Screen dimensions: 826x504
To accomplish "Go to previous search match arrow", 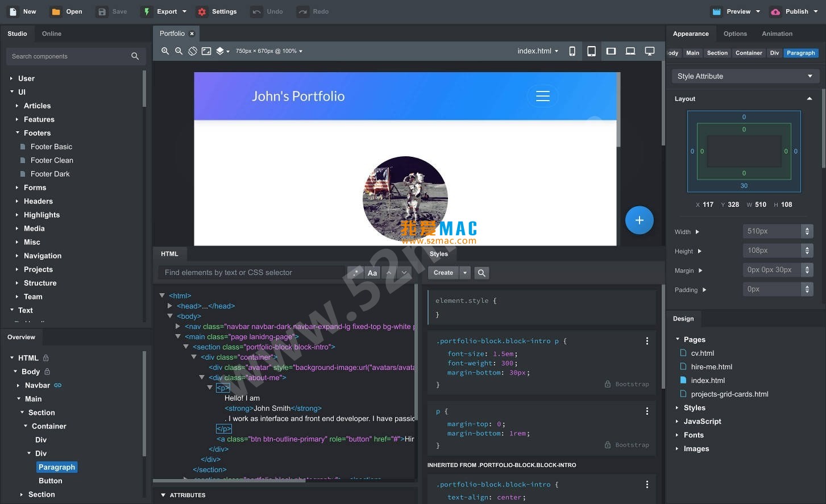I will click(389, 273).
